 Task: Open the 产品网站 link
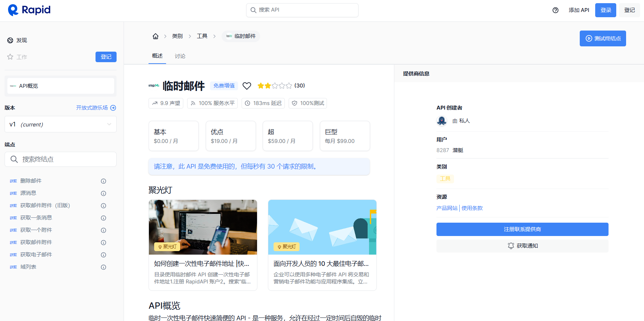click(447, 208)
